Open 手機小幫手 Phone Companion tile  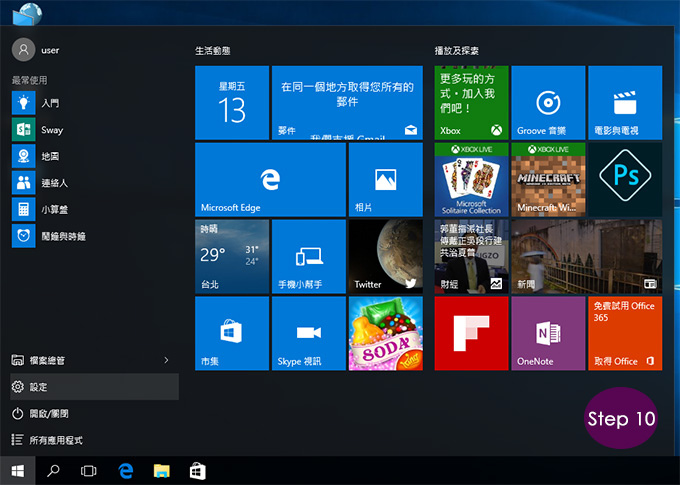(x=309, y=257)
